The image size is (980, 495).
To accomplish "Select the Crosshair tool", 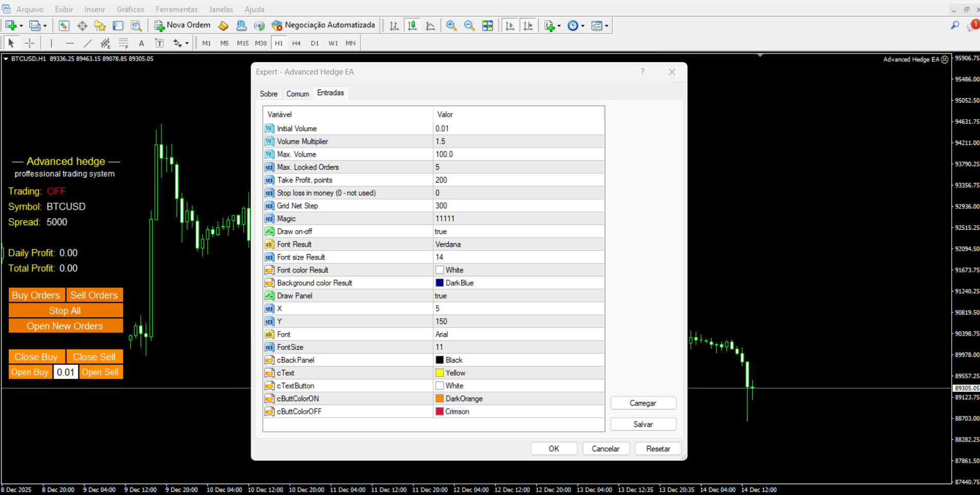I will pos(30,43).
